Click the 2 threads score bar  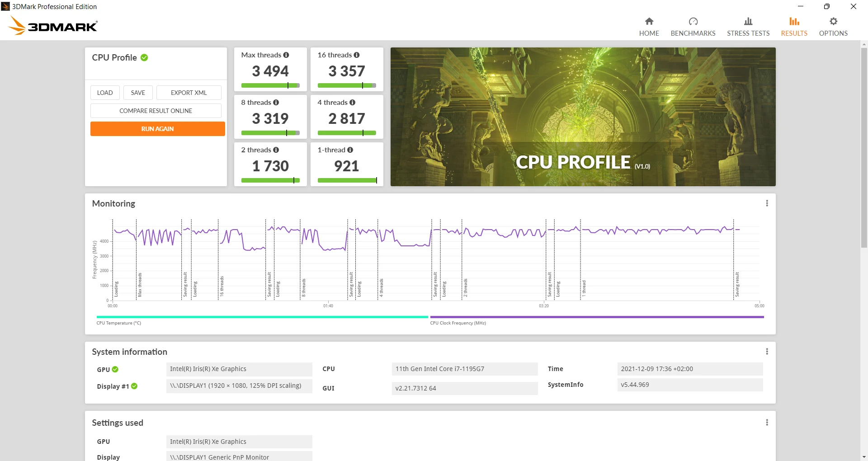click(x=270, y=180)
